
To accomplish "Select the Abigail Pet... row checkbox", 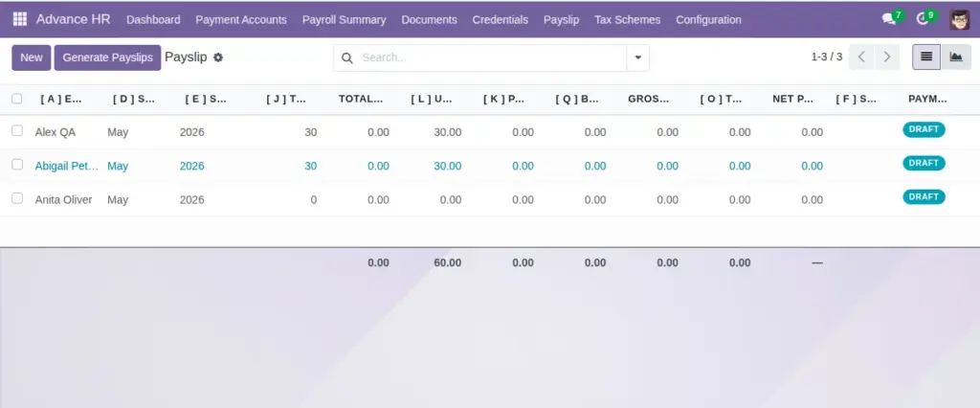I will point(17,165).
